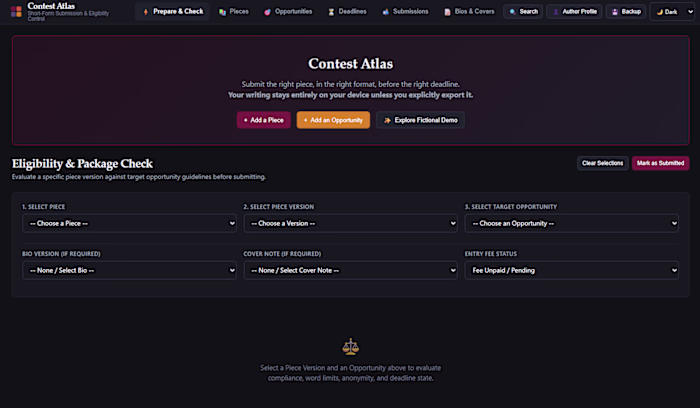Open the Choose a Version dropdown
Viewport: 700px width, 408px height.
coord(350,223)
